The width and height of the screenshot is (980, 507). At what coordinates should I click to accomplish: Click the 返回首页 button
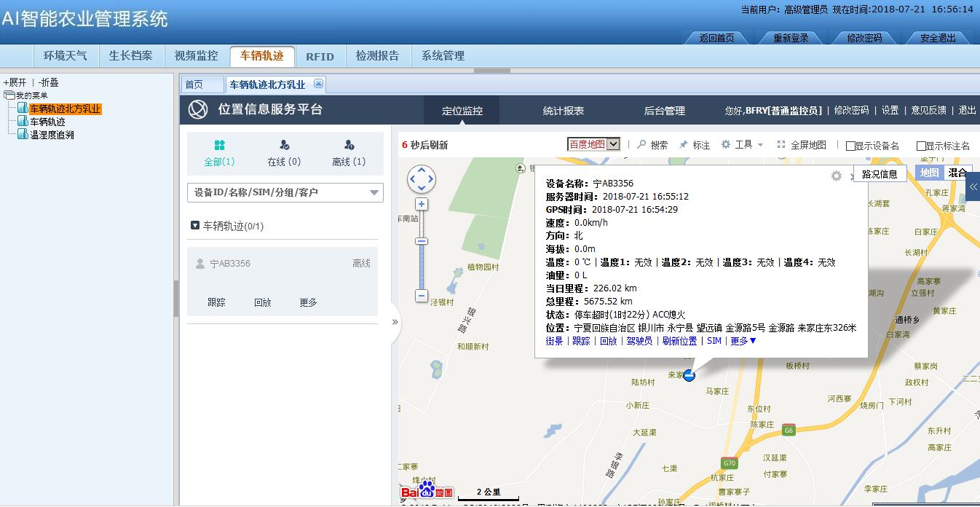(x=717, y=38)
